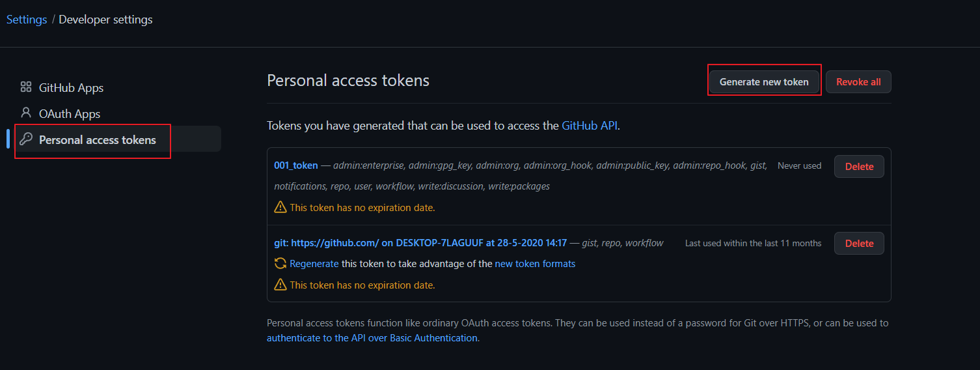Open the GitHub API link
980x370 pixels.
(x=590, y=126)
